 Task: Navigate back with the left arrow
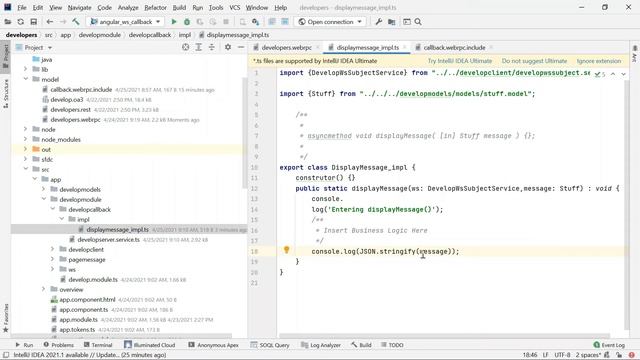coord(50,22)
